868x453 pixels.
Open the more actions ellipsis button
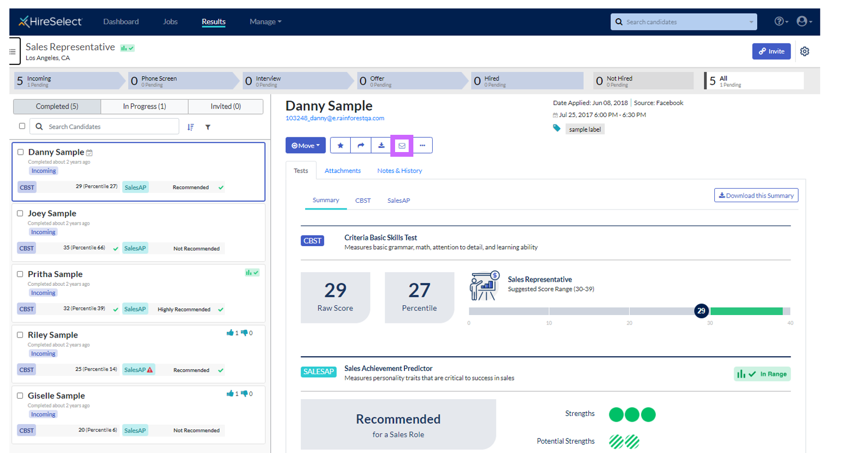coord(422,145)
